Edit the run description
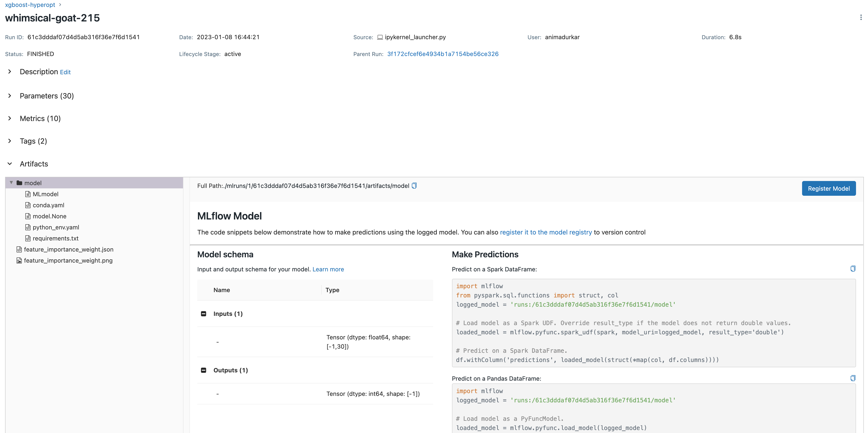Image resolution: width=868 pixels, height=433 pixels. (65, 72)
